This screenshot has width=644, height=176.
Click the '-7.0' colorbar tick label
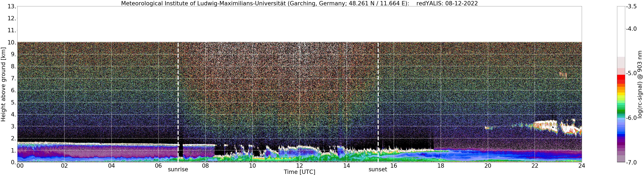click(631, 163)
